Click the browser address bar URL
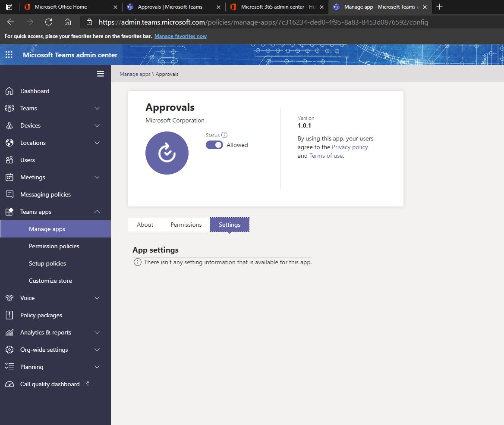This screenshot has width=504, height=425. 263,22
